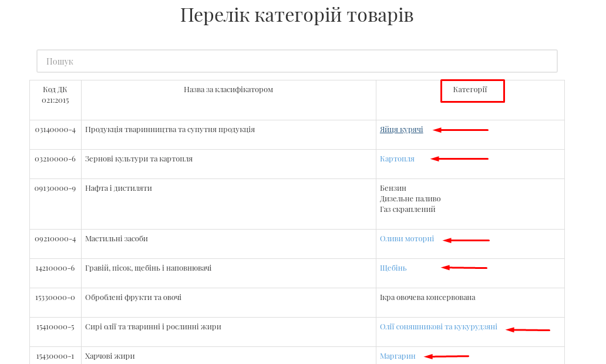Open Олії соняшникові та кукурудзяні link
The height and width of the screenshot is (364, 606).
point(438,326)
